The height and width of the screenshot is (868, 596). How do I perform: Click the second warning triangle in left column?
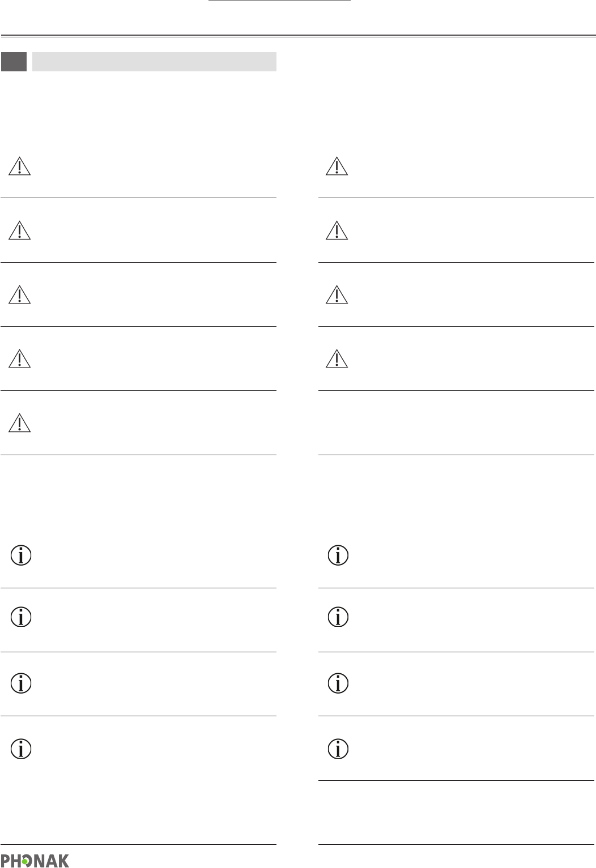click(20, 230)
